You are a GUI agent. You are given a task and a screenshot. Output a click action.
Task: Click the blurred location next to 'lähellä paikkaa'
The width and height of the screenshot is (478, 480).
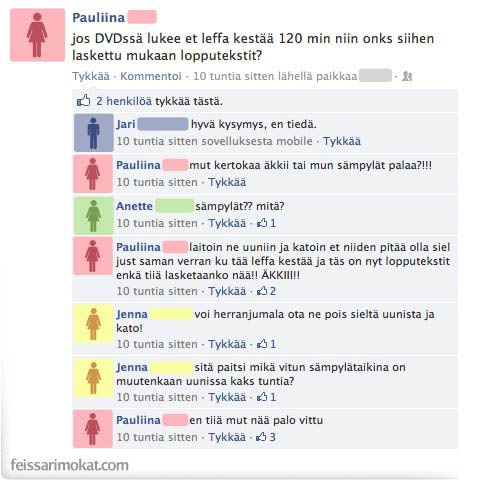click(376, 76)
